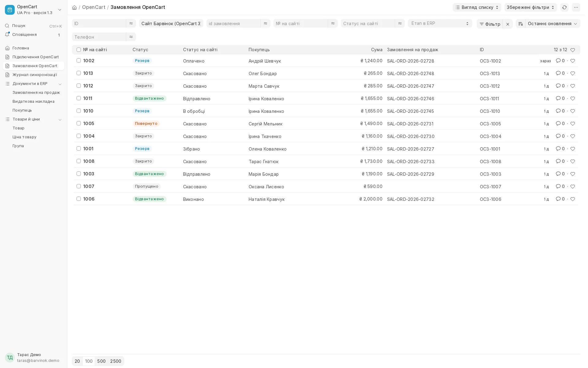Screen dimensions: 588x368
Task: Collapse the Документи в ERP section
Action: tap(60, 84)
